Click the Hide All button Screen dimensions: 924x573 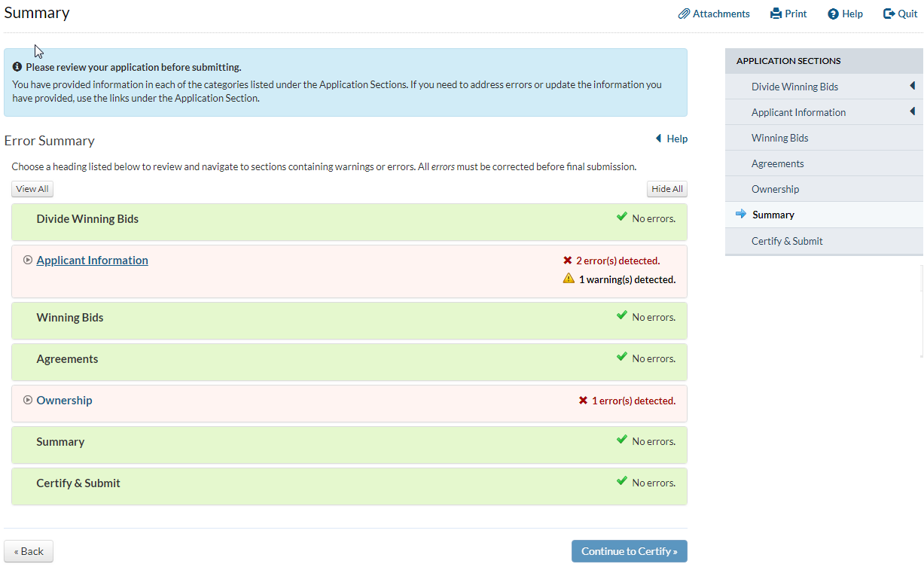[x=666, y=189]
